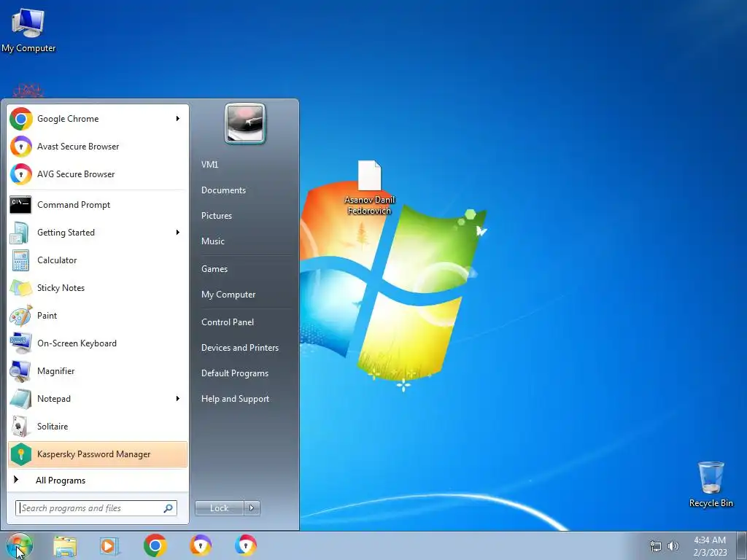Click the user account picture in the Start menu
The image size is (747, 560).
pyautogui.click(x=245, y=123)
